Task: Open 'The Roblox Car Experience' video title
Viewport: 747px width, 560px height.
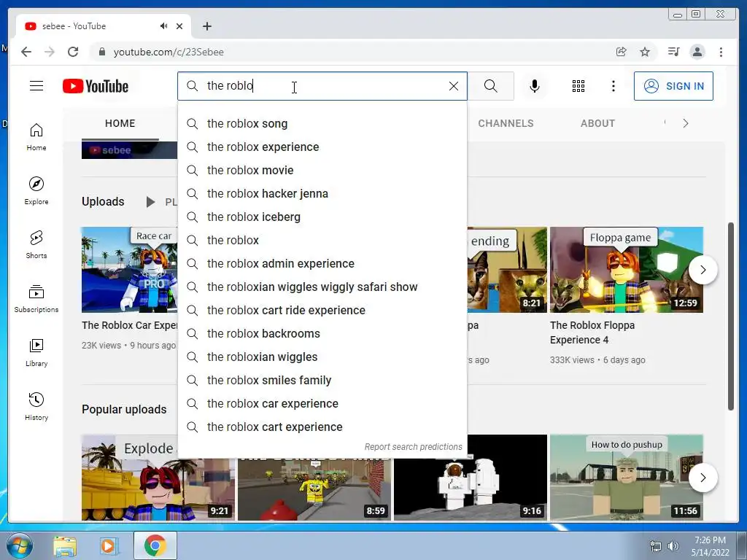Action: 130,325
